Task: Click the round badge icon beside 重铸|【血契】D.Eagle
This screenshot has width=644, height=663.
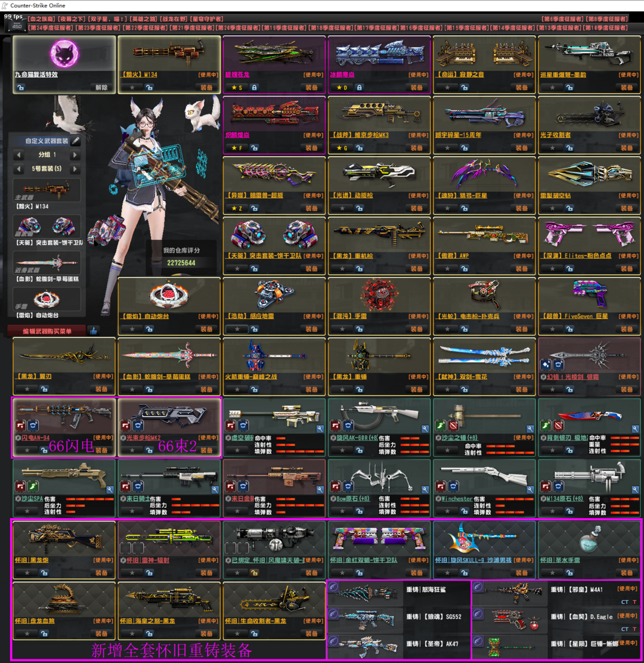Action: (478, 614)
